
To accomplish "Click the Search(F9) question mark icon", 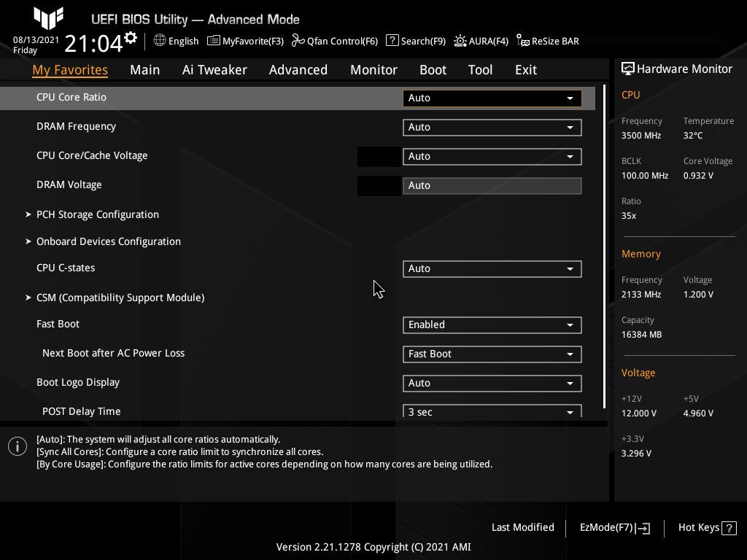I will (x=392, y=41).
